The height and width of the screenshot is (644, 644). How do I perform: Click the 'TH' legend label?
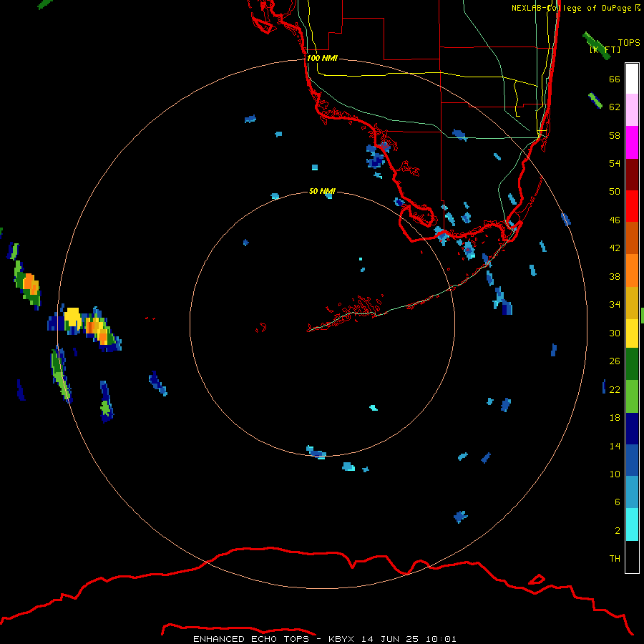coord(615,558)
